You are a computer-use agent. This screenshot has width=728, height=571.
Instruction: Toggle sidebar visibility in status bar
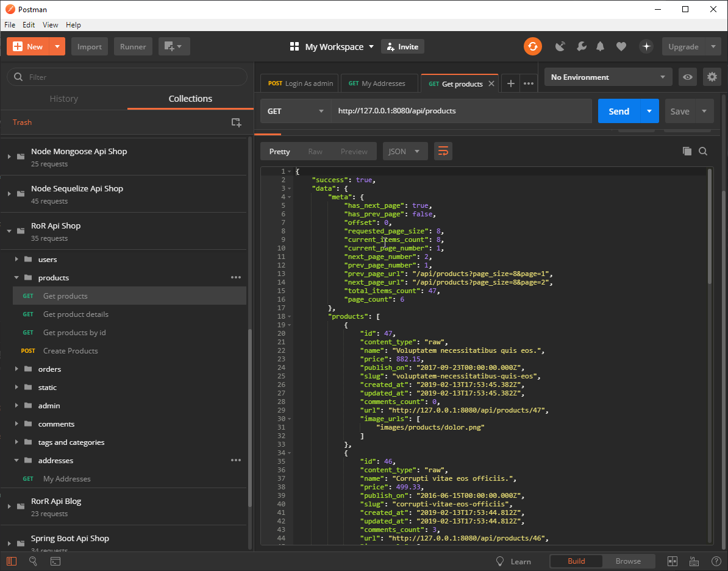tap(12, 561)
